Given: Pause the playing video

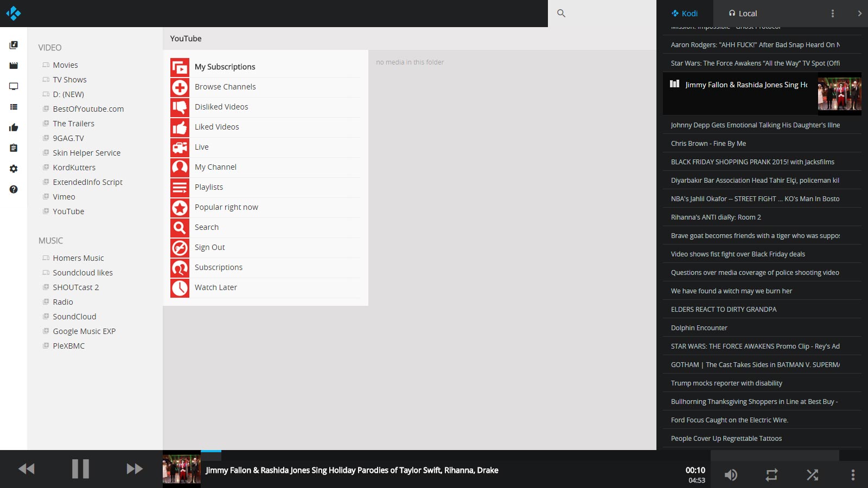Looking at the screenshot, I should pyautogui.click(x=81, y=468).
